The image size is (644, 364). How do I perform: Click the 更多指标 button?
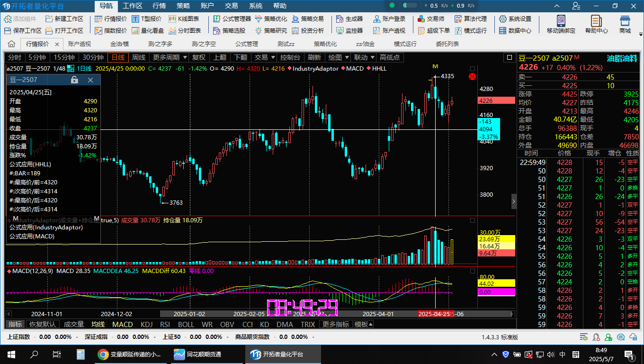[336, 324]
